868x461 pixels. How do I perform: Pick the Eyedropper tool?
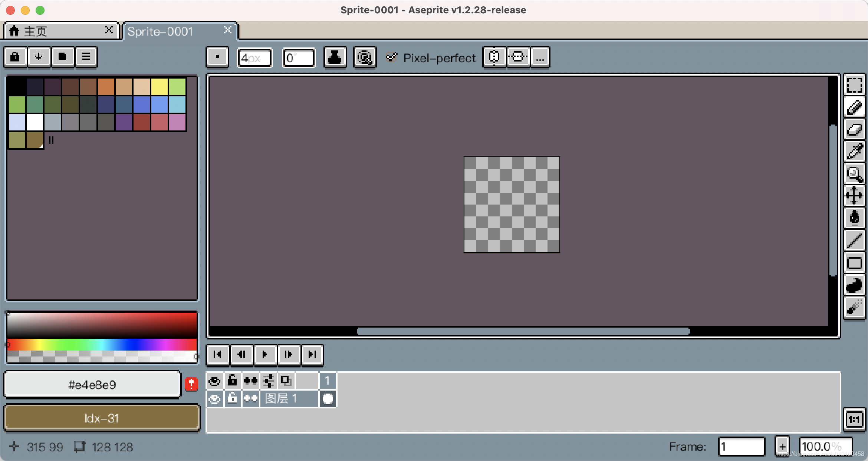(x=854, y=152)
